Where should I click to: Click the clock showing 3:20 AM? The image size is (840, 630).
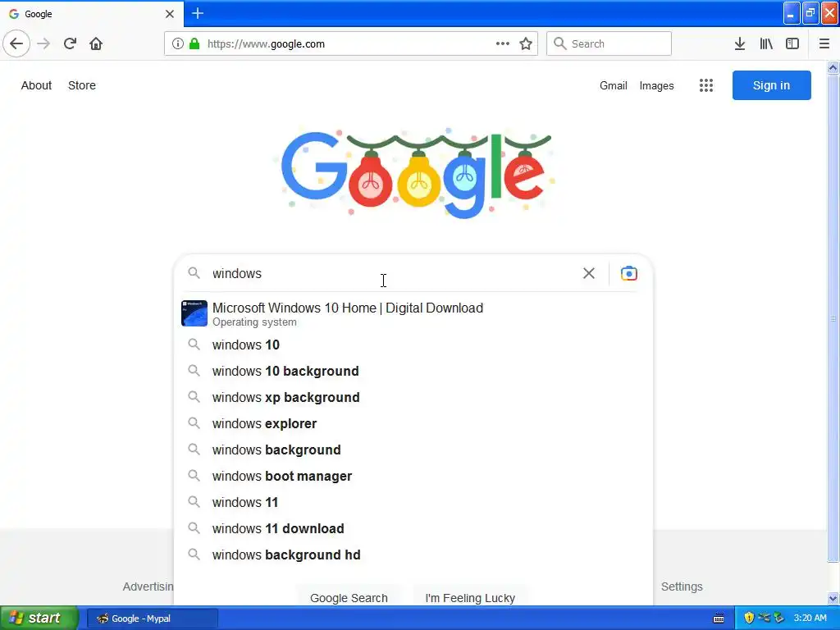(810, 618)
